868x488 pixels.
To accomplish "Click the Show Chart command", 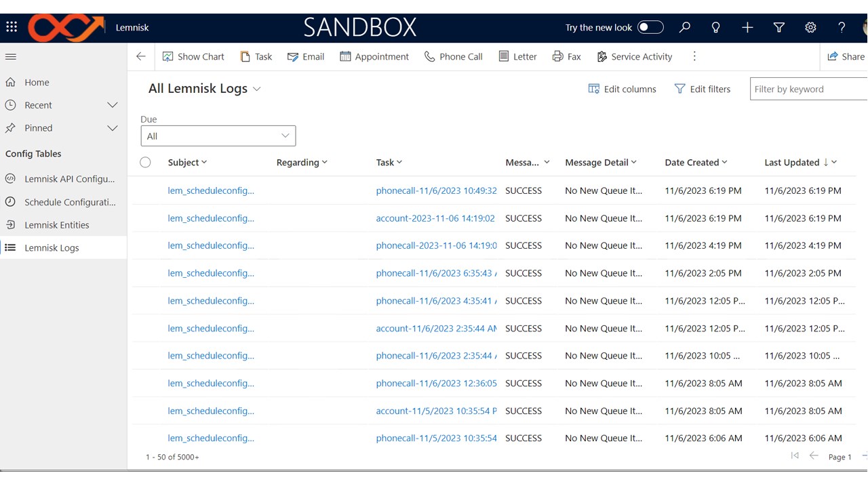I will pos(193,57).
